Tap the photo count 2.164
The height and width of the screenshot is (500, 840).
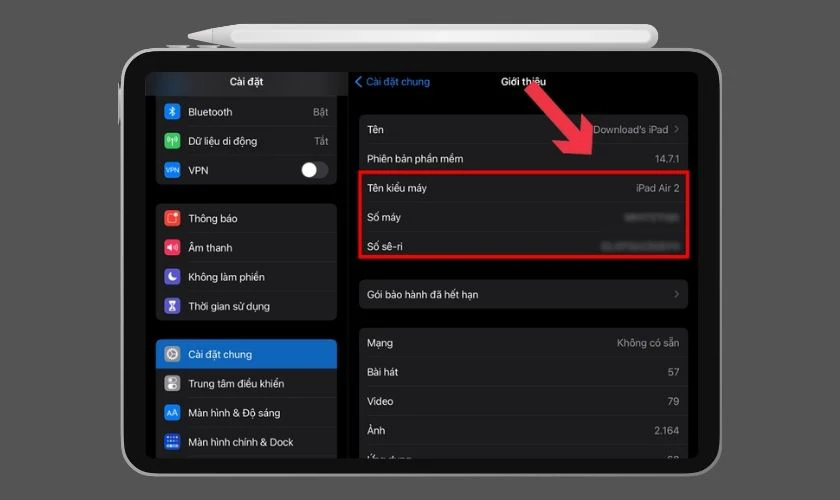pos(666,430)
